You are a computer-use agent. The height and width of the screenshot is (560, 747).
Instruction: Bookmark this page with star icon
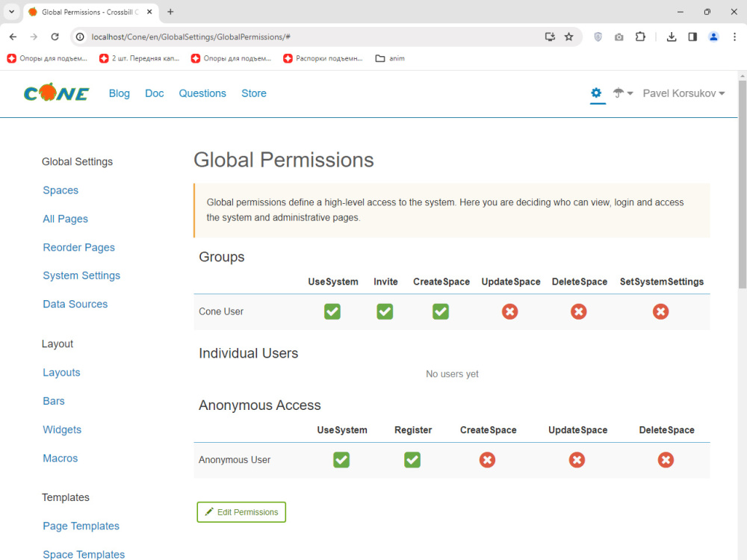(x=568, y=37)
